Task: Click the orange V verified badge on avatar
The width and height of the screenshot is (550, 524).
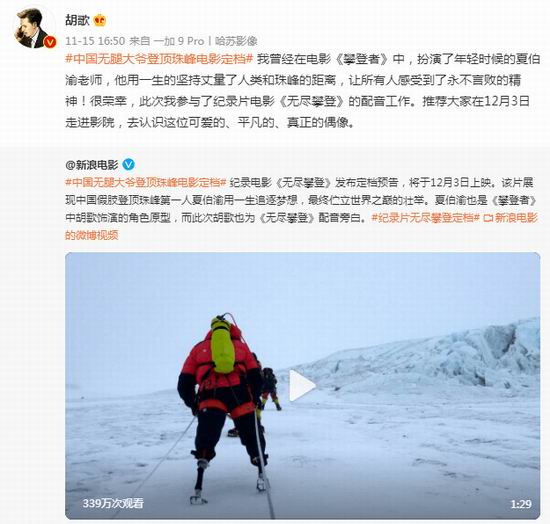Action: pyautogui.click(x=50, y=42)
